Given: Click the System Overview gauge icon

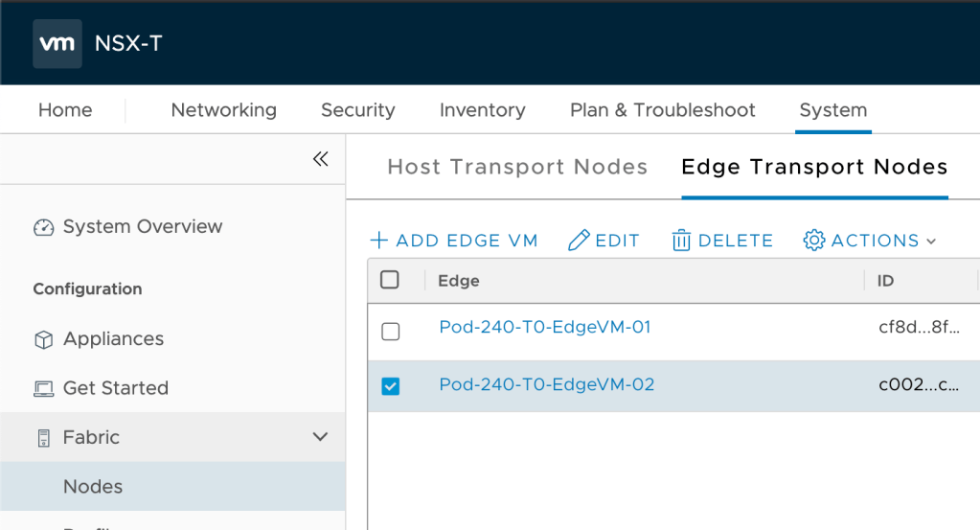Looking at the screenshot, I should (x=44, y=227).
